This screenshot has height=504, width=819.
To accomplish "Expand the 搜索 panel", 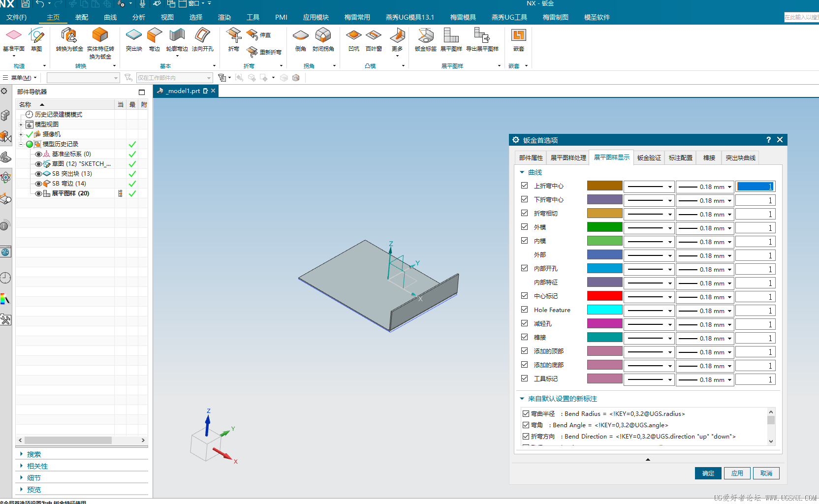I will tap(21, 454).
